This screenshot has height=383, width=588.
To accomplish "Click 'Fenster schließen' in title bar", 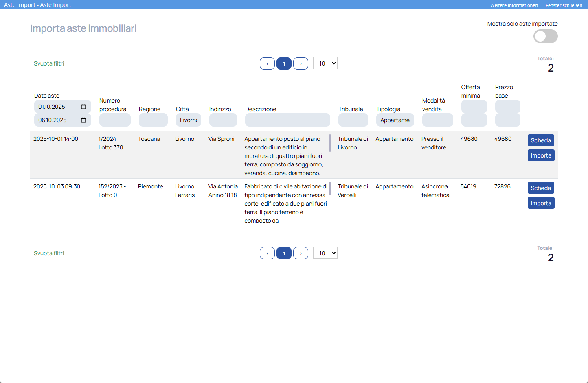I will [564, 5].
